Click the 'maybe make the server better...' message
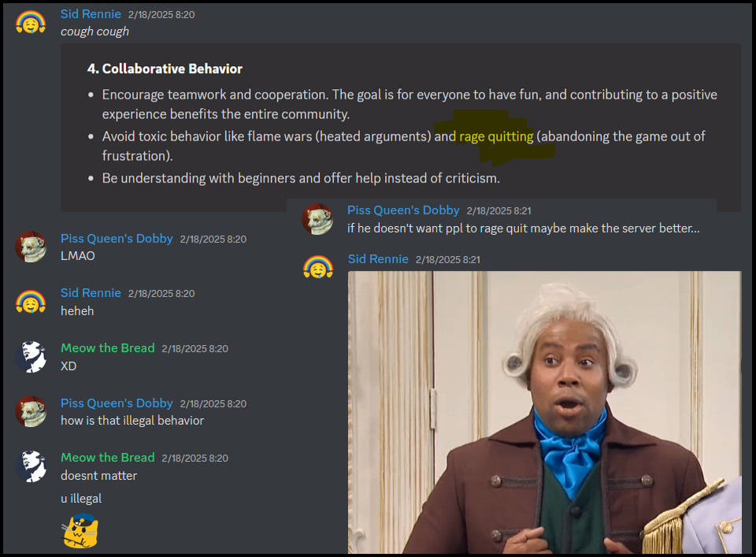The image size is (756, 557). coord(523,228)
